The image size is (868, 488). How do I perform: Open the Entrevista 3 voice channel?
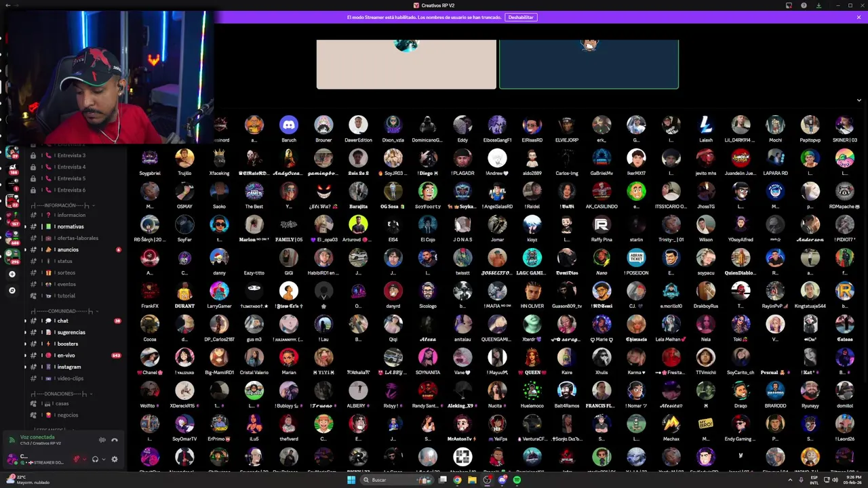71,155
